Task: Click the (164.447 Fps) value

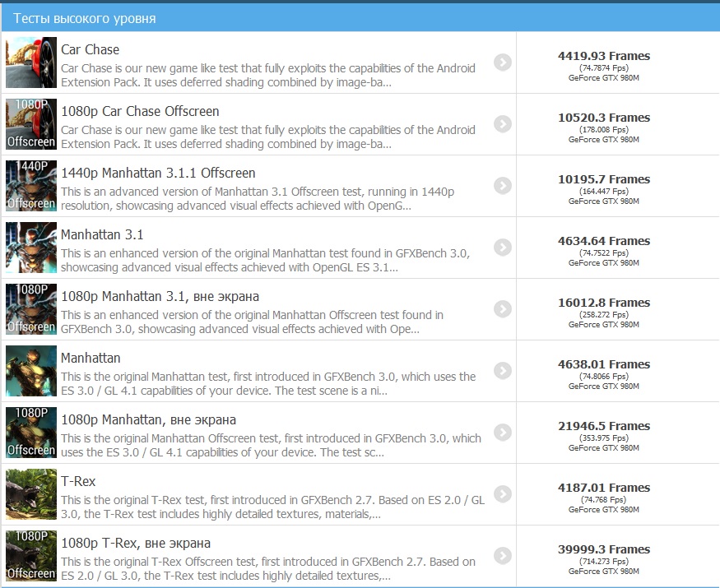Action: click(604, 192)
